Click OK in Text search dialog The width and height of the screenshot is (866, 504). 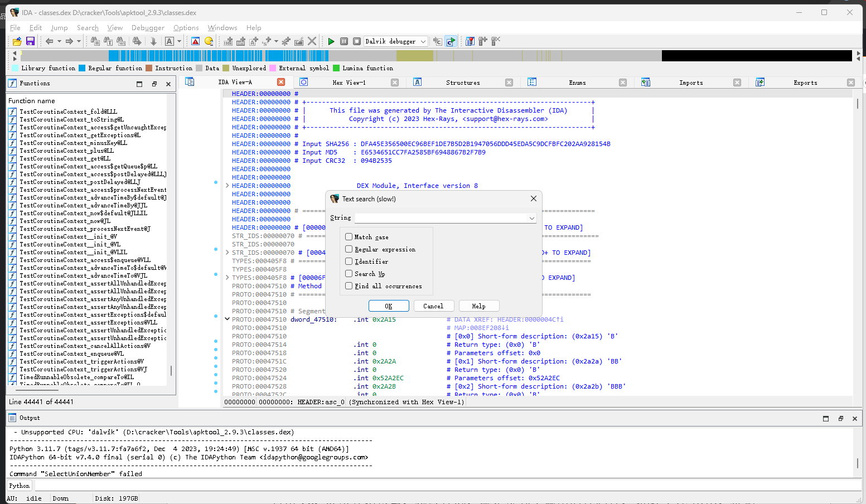tap(389, 306)
